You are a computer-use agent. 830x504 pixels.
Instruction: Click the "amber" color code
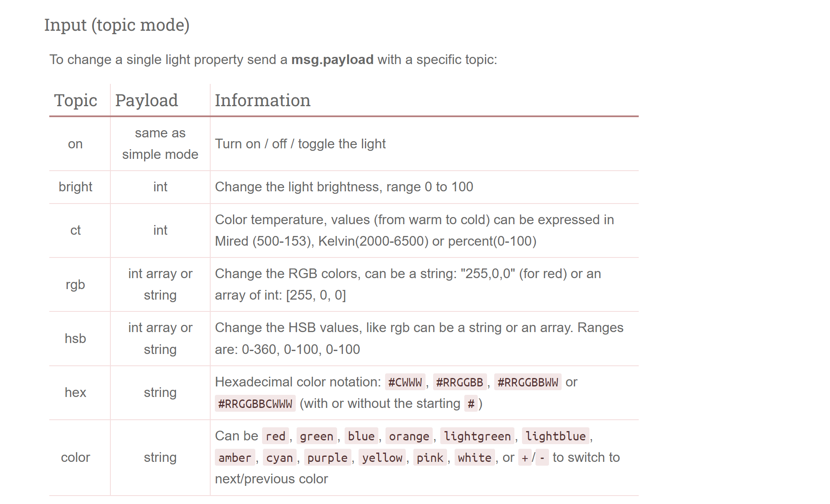click(235, 458)
